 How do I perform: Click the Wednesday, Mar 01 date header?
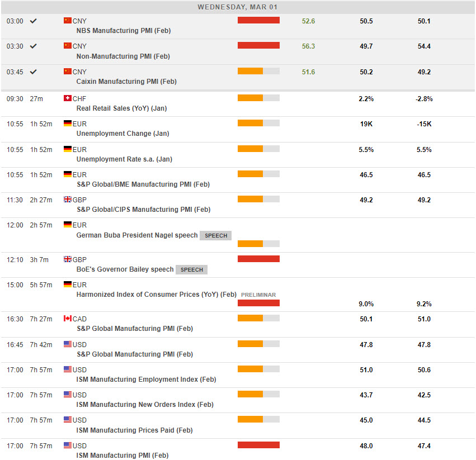[x=237, y=7]
